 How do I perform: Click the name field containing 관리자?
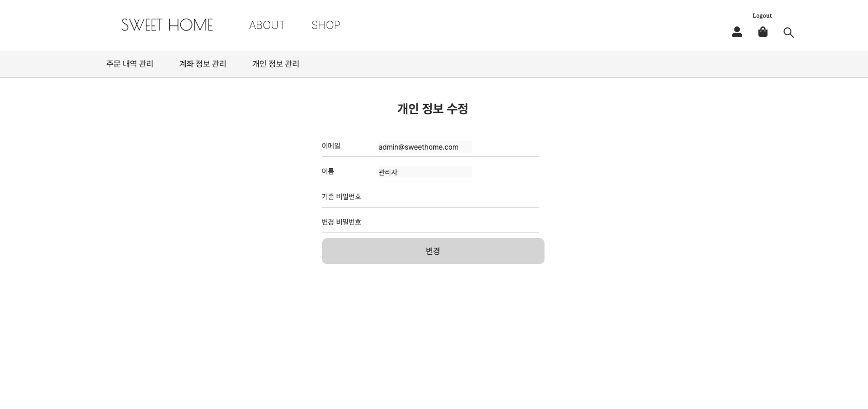pyautogui.click(x=425, y=172)
